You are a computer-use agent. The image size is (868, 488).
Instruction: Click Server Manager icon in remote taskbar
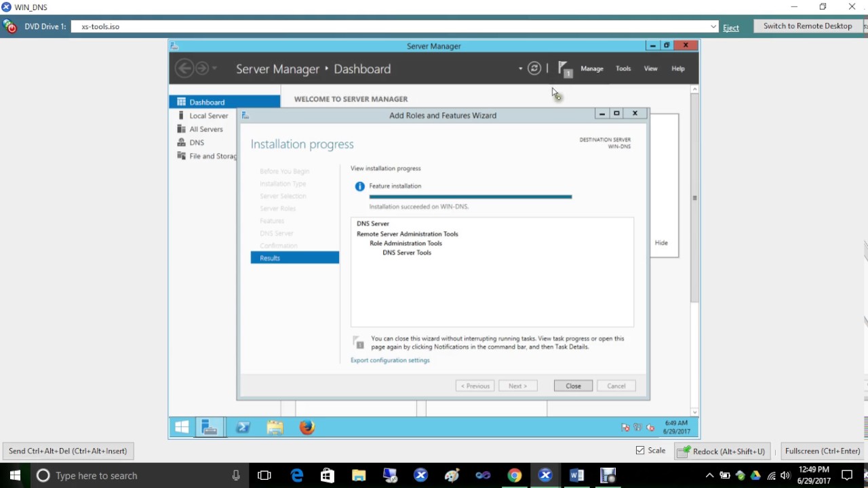(210, 428)
